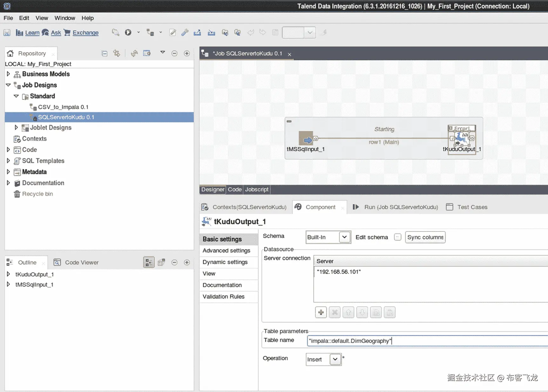This screenshot has width=548, height=392.
Task: Click the Outline secondary view icon
Action: 161,262
